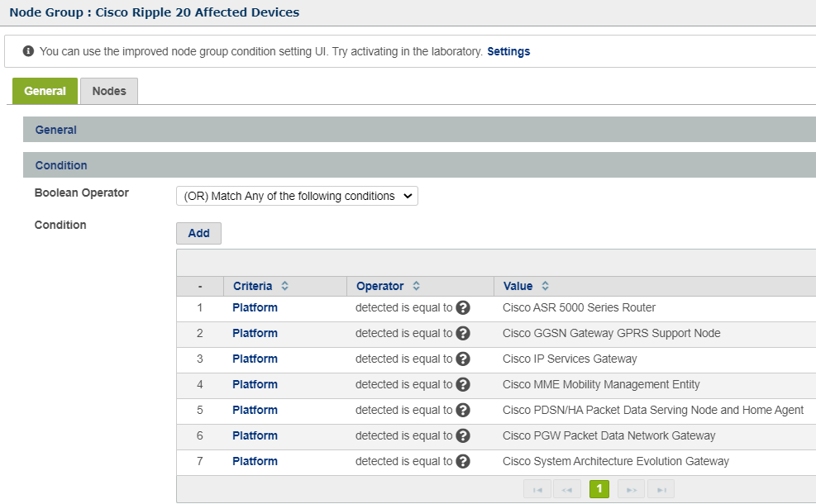Click the help icon in condition row 3
This screenshot has width=816, height=504.
click(463, 359)
